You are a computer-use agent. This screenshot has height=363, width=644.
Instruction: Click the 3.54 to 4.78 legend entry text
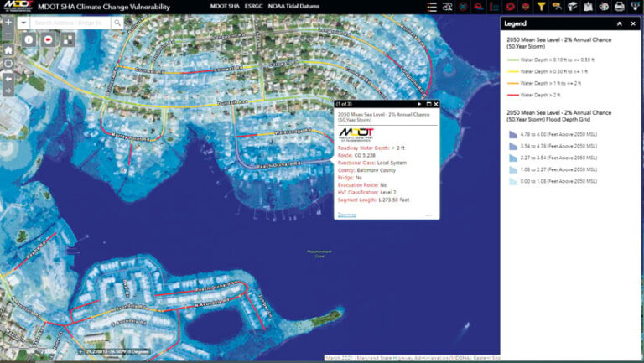[558, 146]
